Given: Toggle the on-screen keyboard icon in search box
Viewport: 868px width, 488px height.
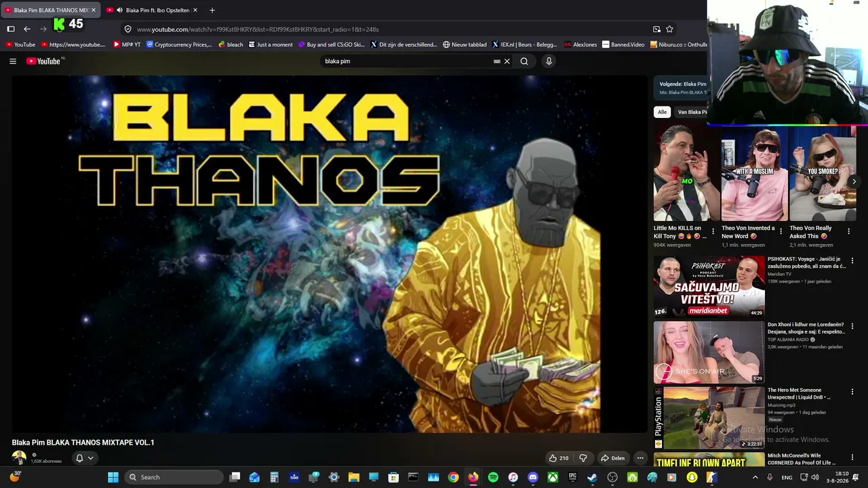Looking at the screenshot, I should 497,61.
